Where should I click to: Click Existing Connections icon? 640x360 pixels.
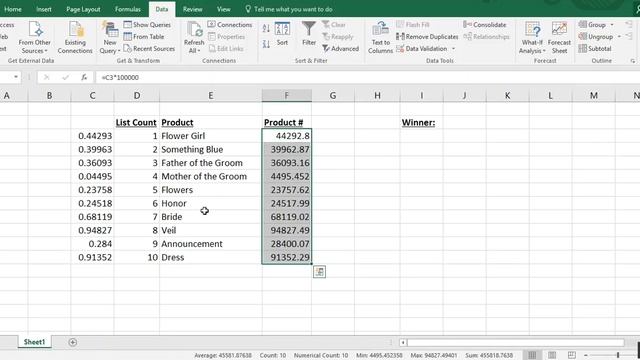pyautogui.click(x=75, y=38)
